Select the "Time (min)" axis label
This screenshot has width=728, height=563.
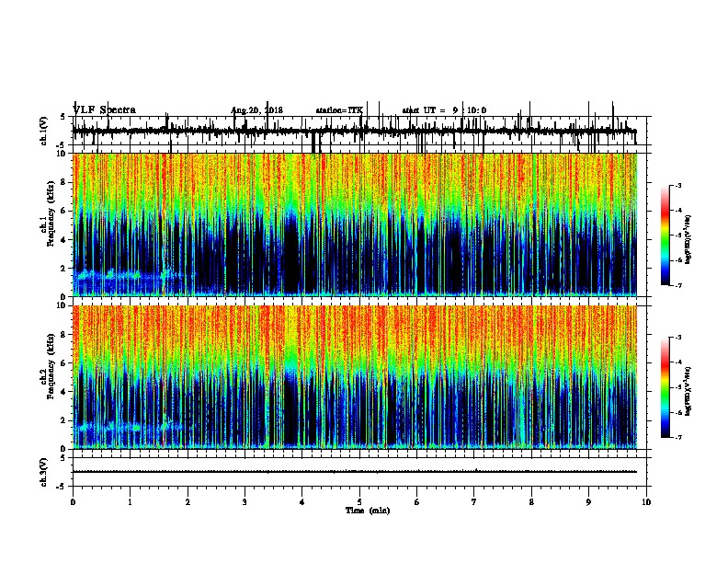(368, 511)
